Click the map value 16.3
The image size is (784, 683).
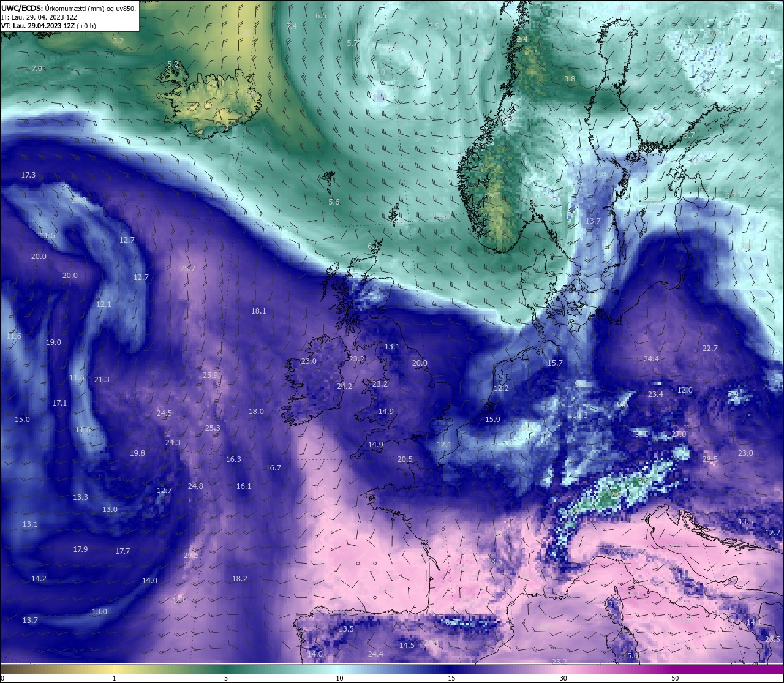pos(233,459)
